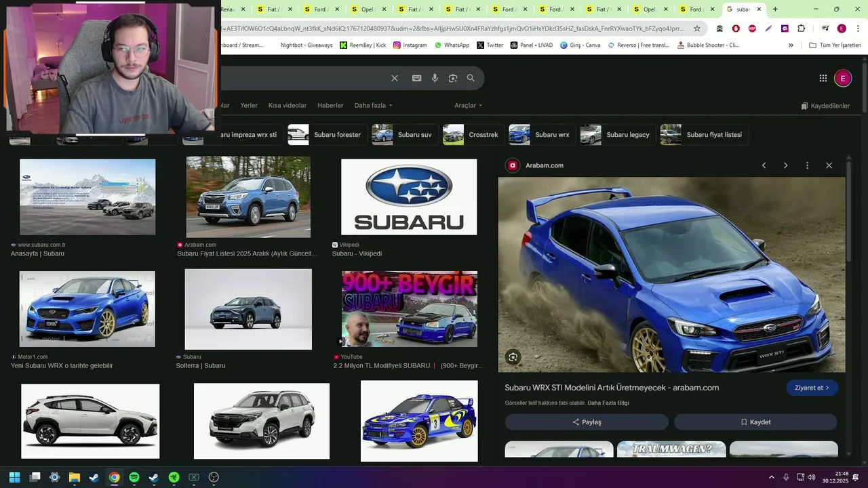Filter by Subaru legacy chip
The image size is (868, 488).
(618, 135)
